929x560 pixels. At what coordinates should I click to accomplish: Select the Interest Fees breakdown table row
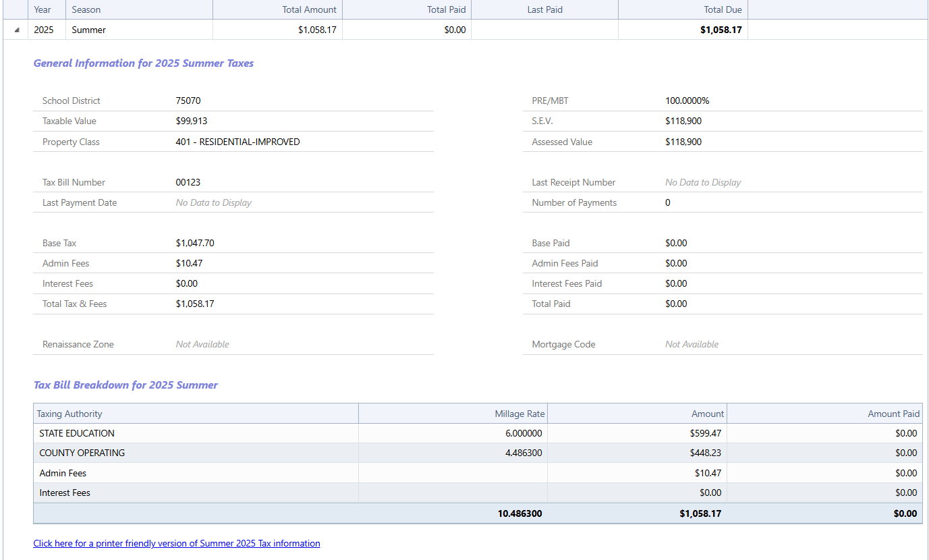pos(65,493)
